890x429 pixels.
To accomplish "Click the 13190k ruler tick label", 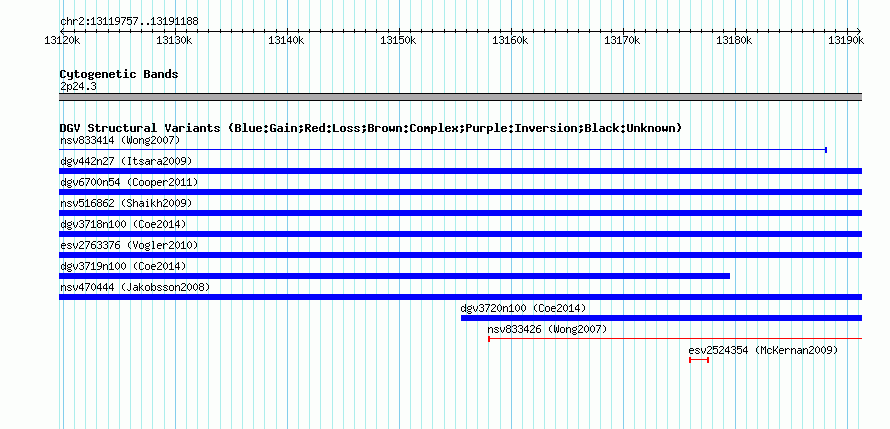I will pyautogui.click(x=846, y=40).
